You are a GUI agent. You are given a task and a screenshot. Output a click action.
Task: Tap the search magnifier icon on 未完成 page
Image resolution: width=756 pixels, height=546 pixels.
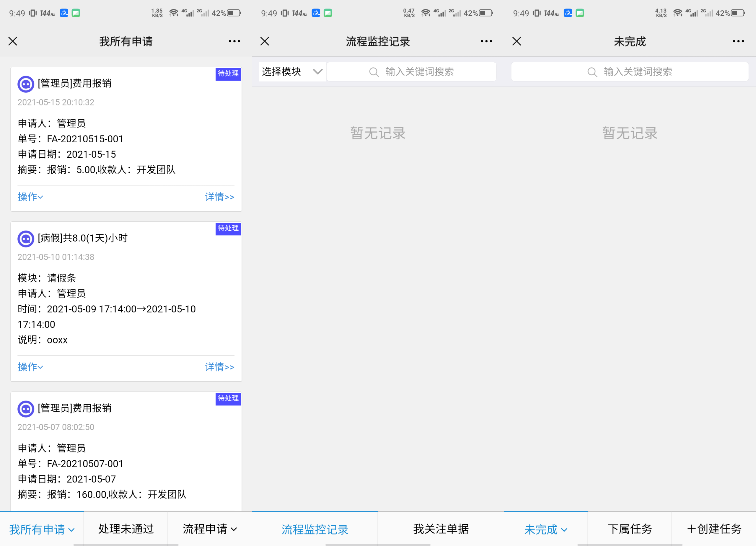592,72
